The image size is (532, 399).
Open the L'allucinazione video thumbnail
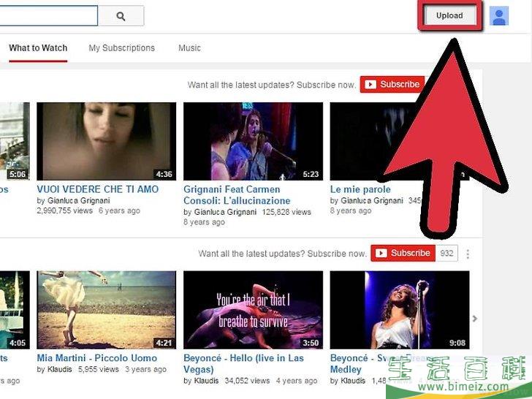[253, 141]
